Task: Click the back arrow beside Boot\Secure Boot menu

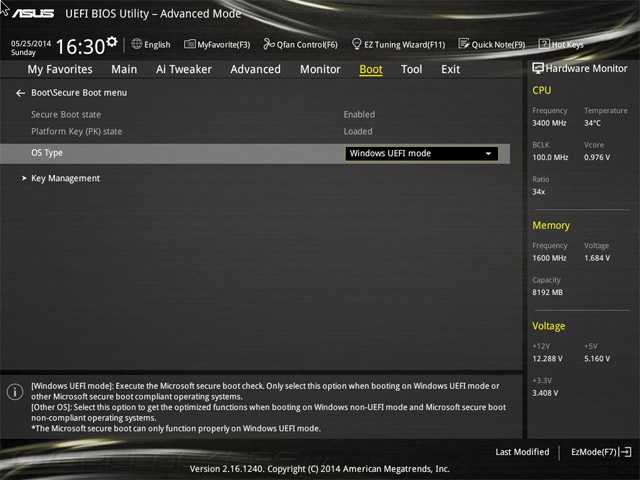Action: [20, 93]
